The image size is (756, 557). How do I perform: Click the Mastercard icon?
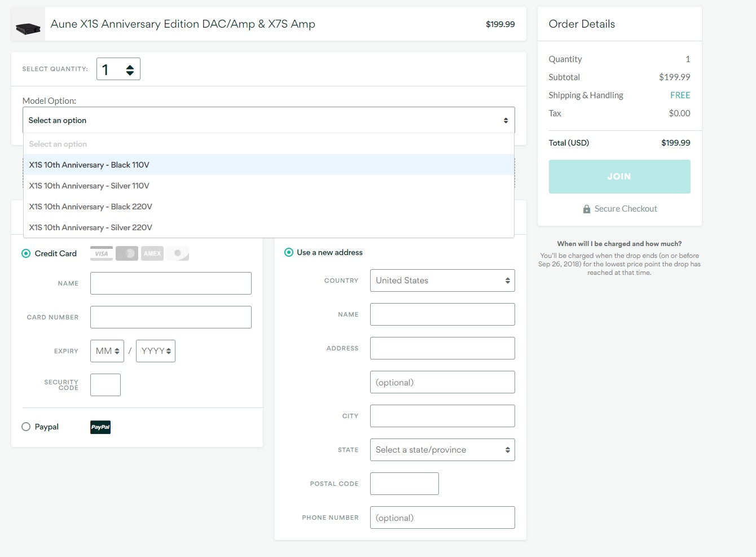pos(127,253)
